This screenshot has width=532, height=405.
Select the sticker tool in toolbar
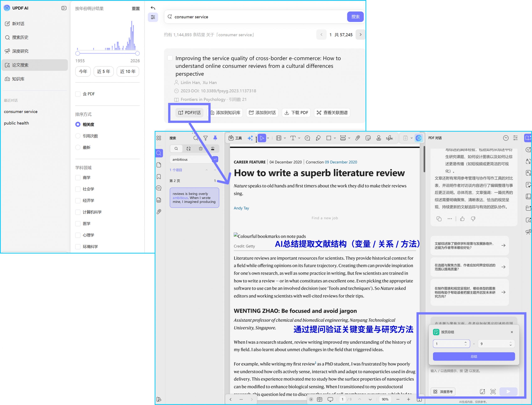click(x=368, y=138)
